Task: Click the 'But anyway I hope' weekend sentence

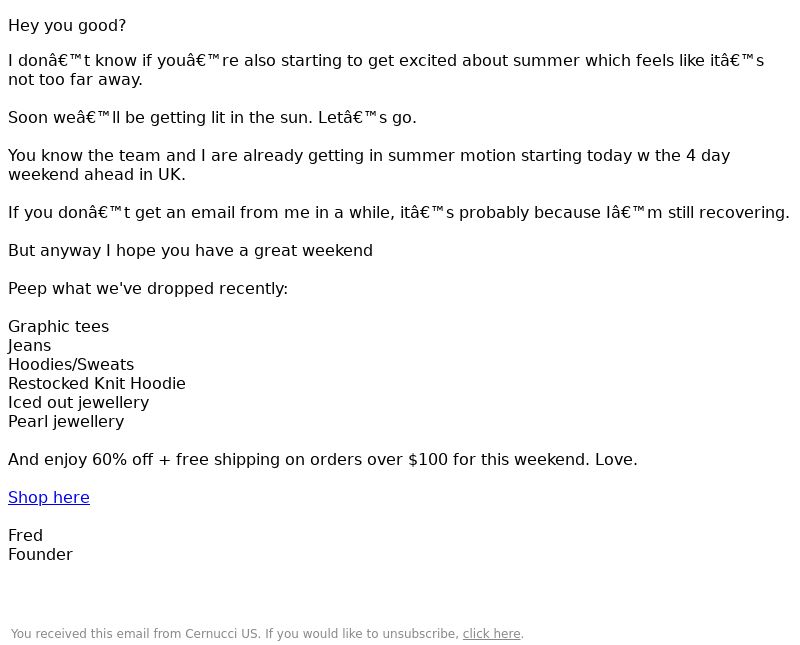Action: tap(190, 251)
